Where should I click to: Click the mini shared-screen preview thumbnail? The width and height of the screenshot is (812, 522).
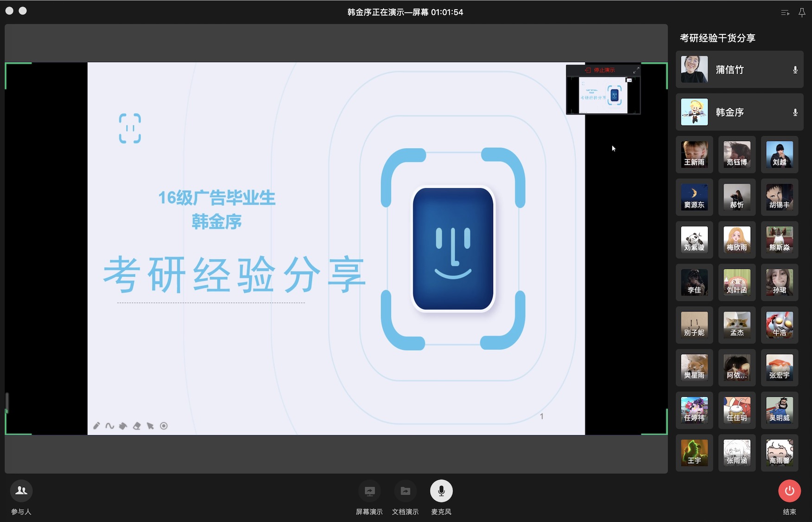click(x=603, y=95)
